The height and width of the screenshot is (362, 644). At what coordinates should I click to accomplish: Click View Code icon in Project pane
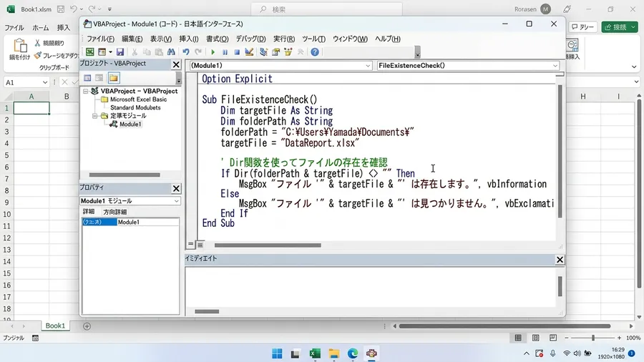[x=87, y=78]
